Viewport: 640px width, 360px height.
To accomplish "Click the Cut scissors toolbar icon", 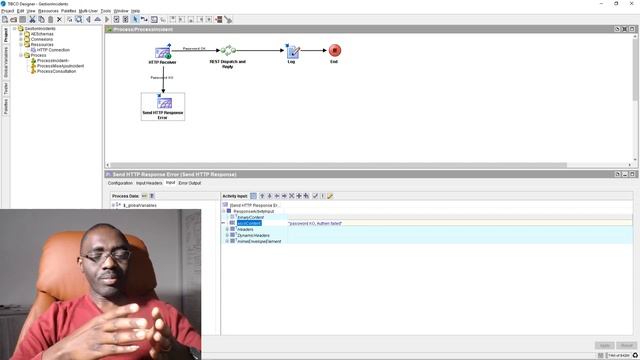I will [32, 19].
